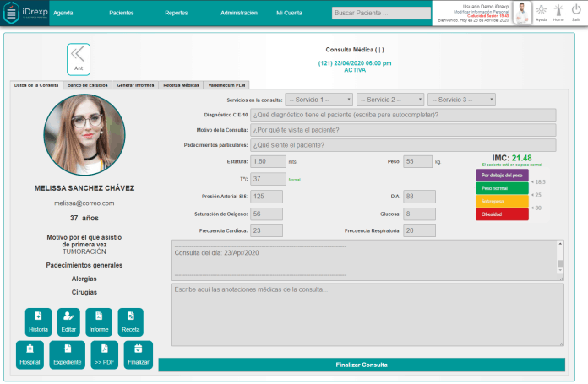The height and width of the screenshot is (384, 588).
Task: Click the Editar patient icon
Action: click(68, 322)
